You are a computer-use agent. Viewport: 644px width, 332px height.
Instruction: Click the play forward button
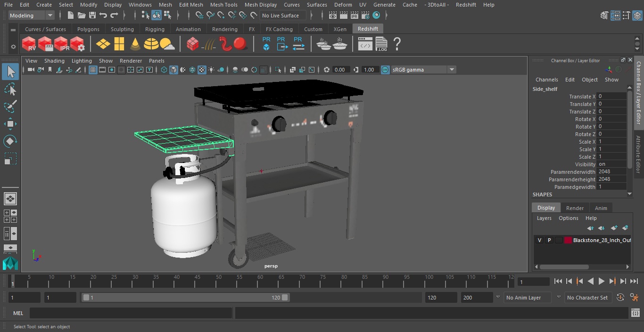(601, 282)
